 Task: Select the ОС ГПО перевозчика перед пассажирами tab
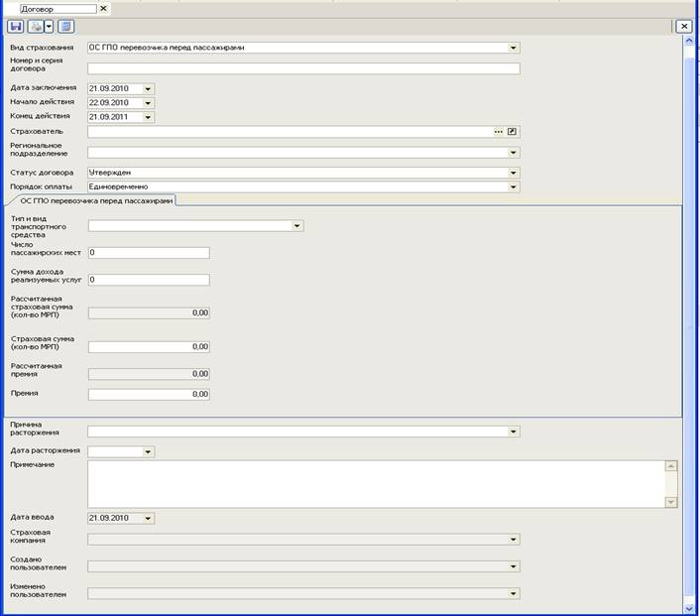96,200
